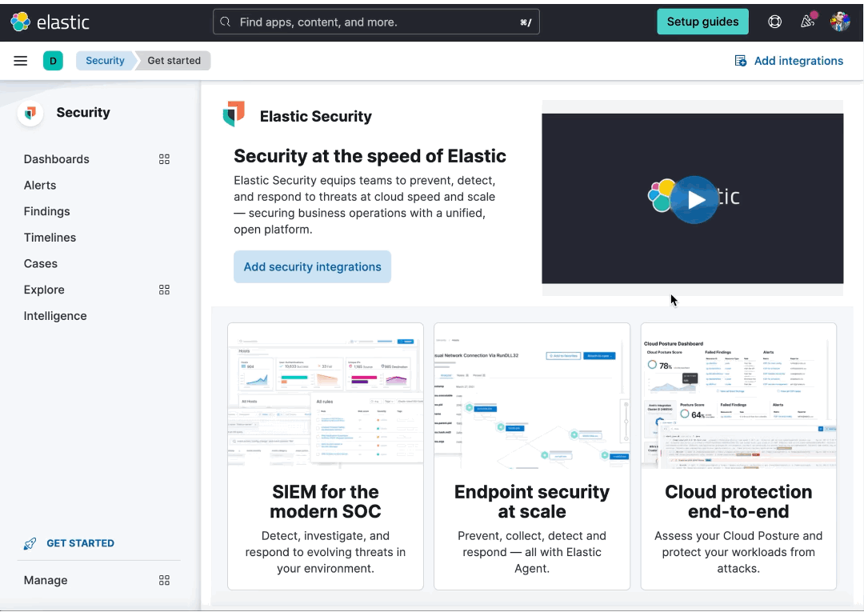The height and width of the screenshot is (616, 864).
Task: Click the Security shield icon in sidebar
Action: click(30, 113)
